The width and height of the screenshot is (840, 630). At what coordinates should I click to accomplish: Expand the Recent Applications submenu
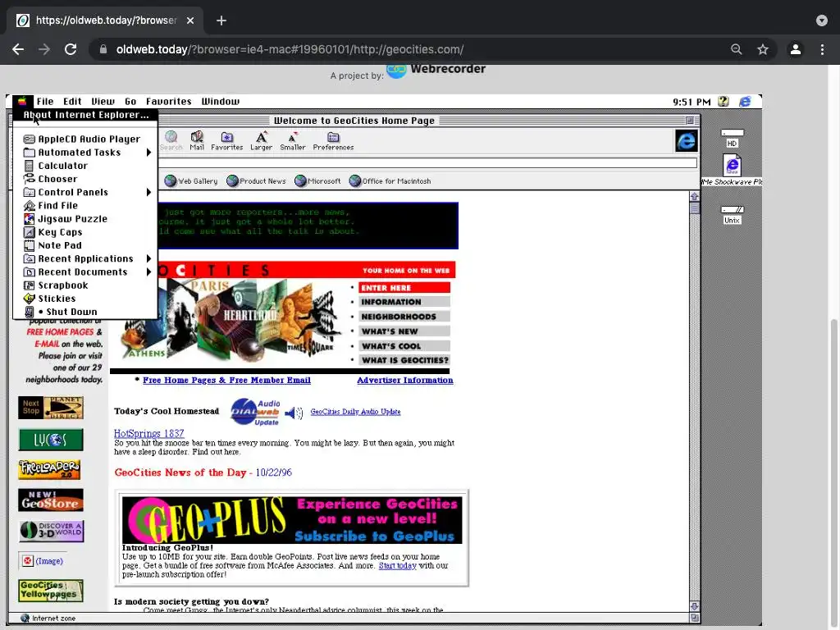[85, 258]
